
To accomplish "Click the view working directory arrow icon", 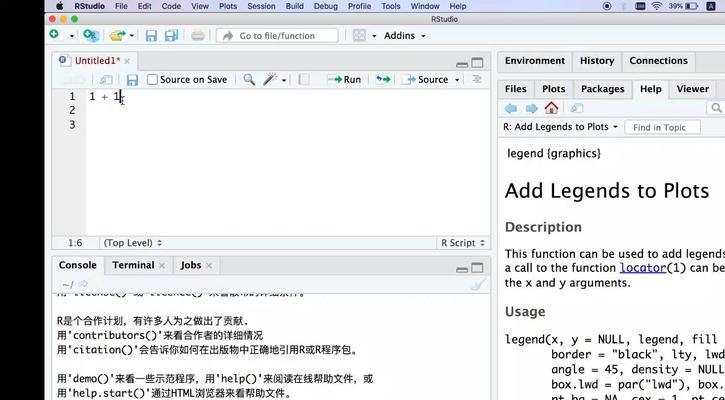I will tap(83, 284).
